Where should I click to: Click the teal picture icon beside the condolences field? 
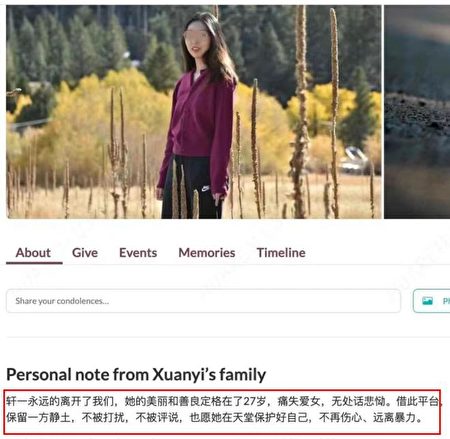(427, 301)
